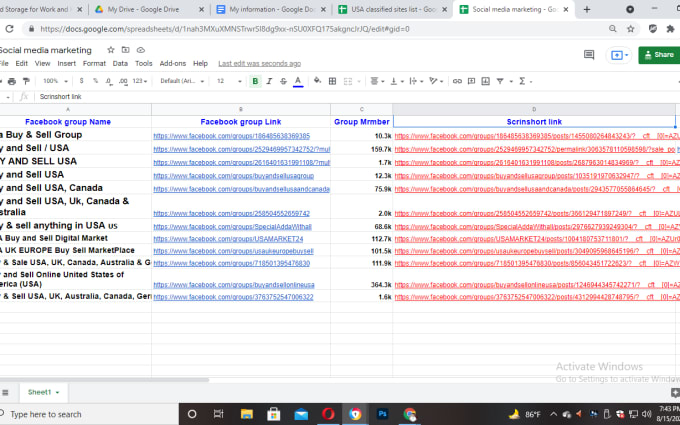Screen dimensions: 680x425
Task: Select the Paint format tool
Action: [x=26, y=81]
